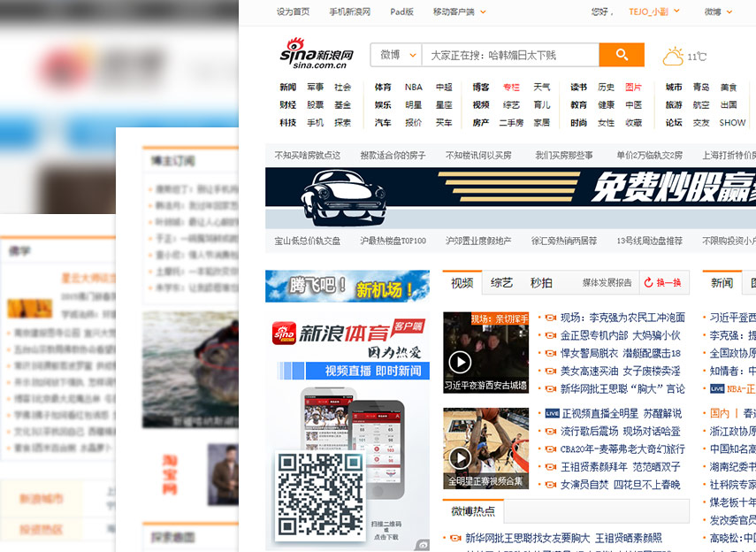756x552 pixels.
Task: Expand the 移动客户端 dropdown
Action: click(460, 11)
